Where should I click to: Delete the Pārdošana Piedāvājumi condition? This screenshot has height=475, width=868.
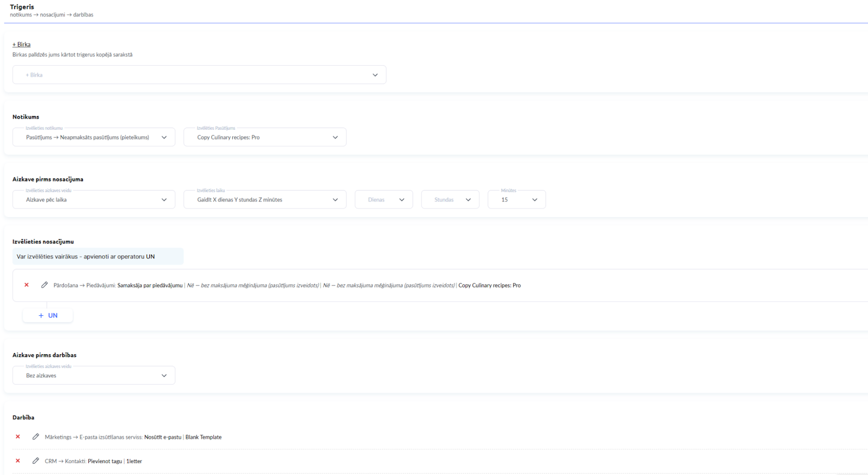[27, 285]
